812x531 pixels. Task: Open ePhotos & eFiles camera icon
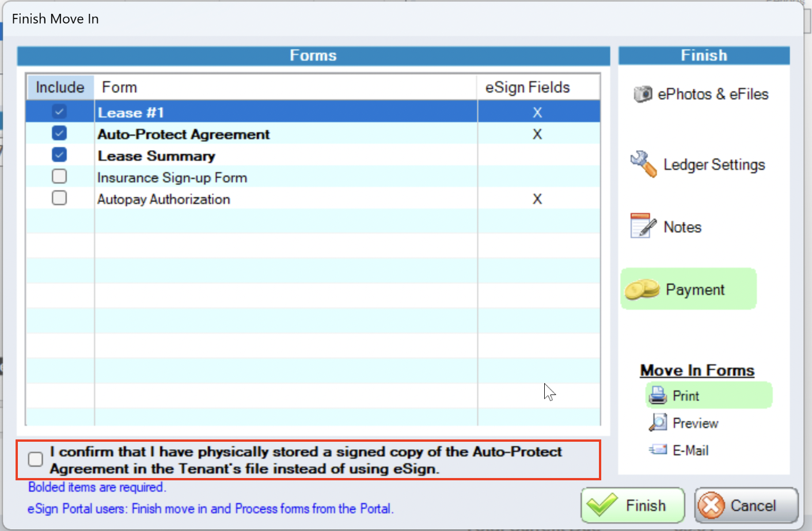643,94
